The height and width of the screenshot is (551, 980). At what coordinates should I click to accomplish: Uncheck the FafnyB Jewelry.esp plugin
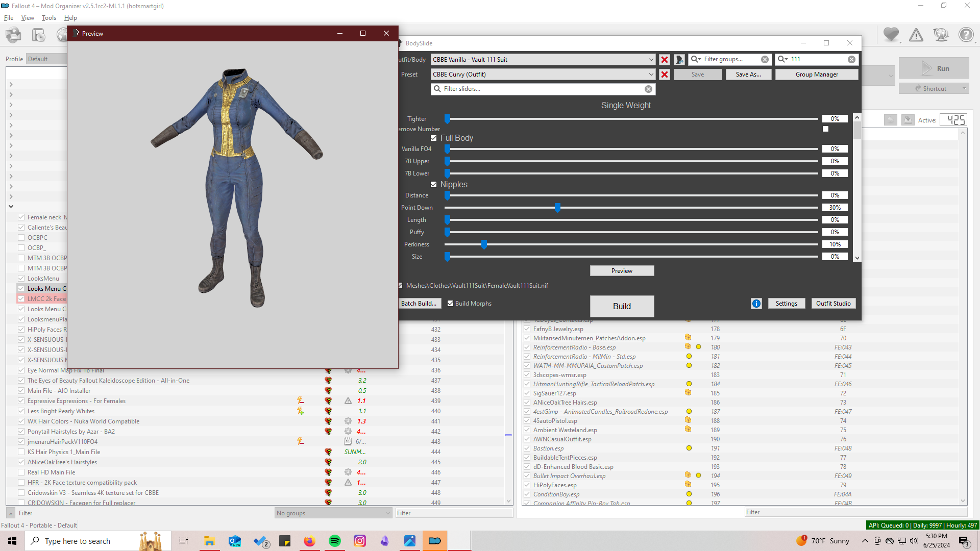[x=527, y=329]
